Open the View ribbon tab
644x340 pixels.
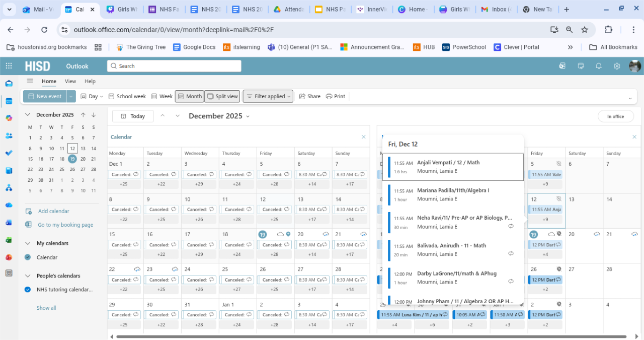pos(70,81)
